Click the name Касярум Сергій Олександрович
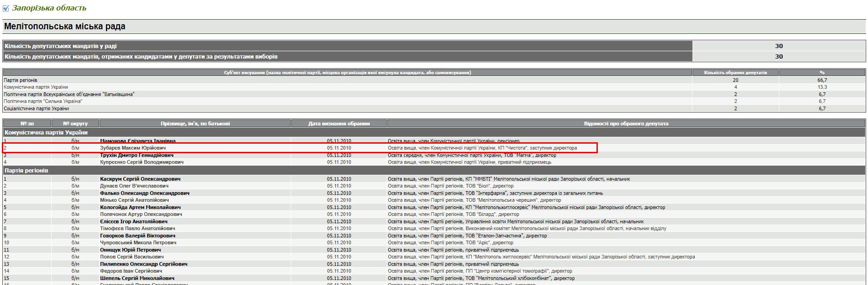The image size is (868, 285). coord(140,179)
